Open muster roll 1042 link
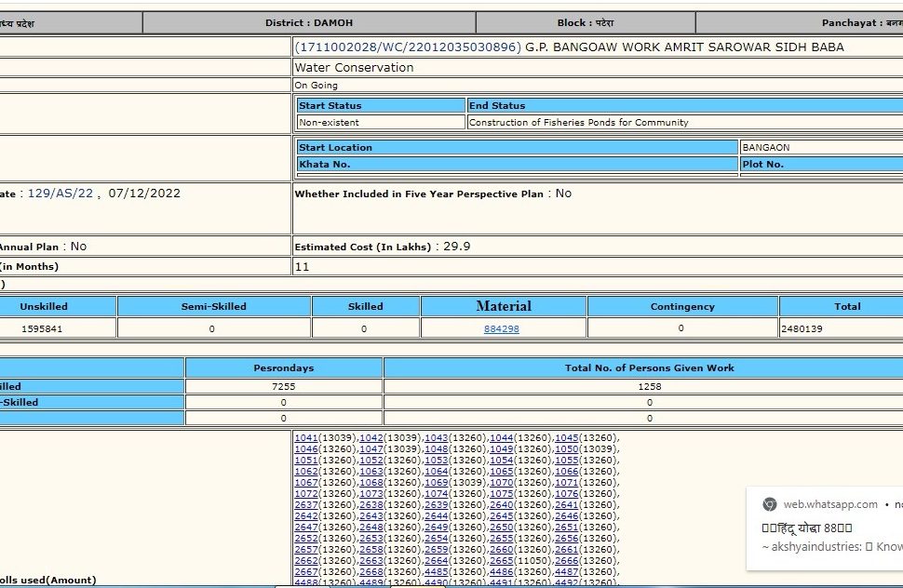Viewport: 903px width, 588px height. 371,438
